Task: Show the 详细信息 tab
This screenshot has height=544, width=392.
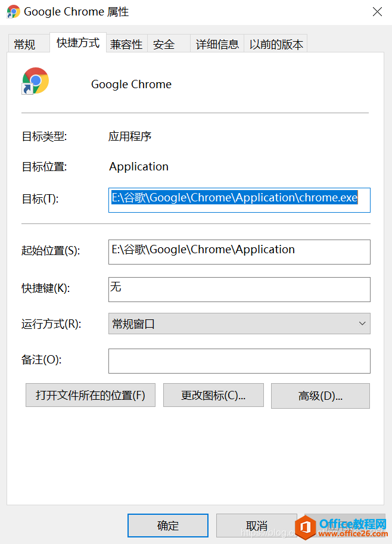Action: [217, 44]
